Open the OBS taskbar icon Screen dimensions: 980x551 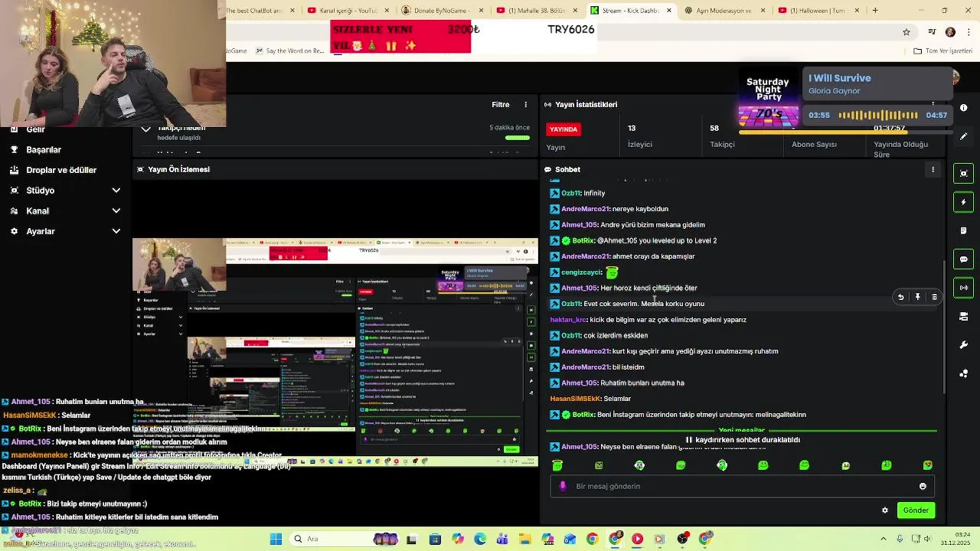[x=682, y=539]
